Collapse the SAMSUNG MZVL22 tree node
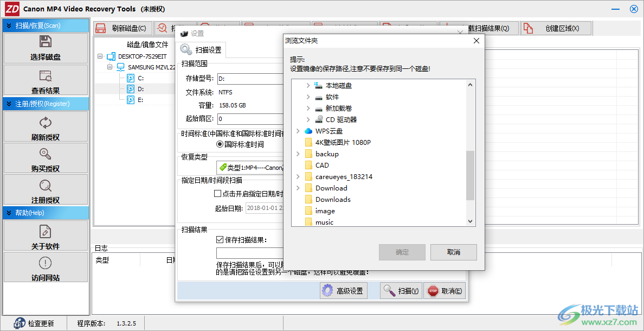644x331 pixels. coord(110,67)
